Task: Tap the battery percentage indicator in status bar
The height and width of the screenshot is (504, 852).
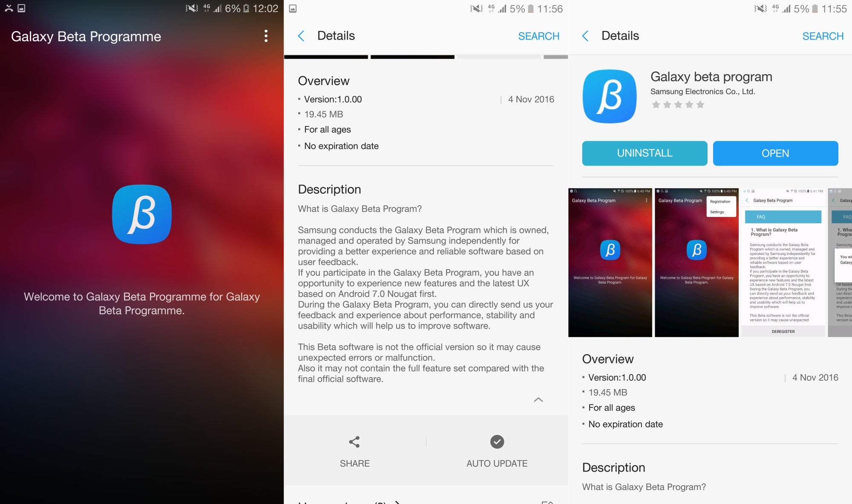Action: click(x=234, y=7)
